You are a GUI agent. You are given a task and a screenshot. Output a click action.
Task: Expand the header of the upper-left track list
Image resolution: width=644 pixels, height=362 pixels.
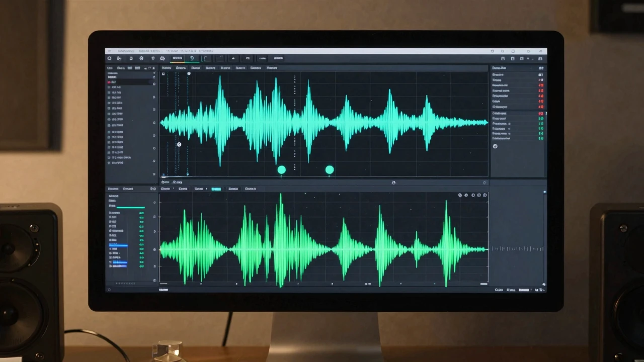click(109, 68)
